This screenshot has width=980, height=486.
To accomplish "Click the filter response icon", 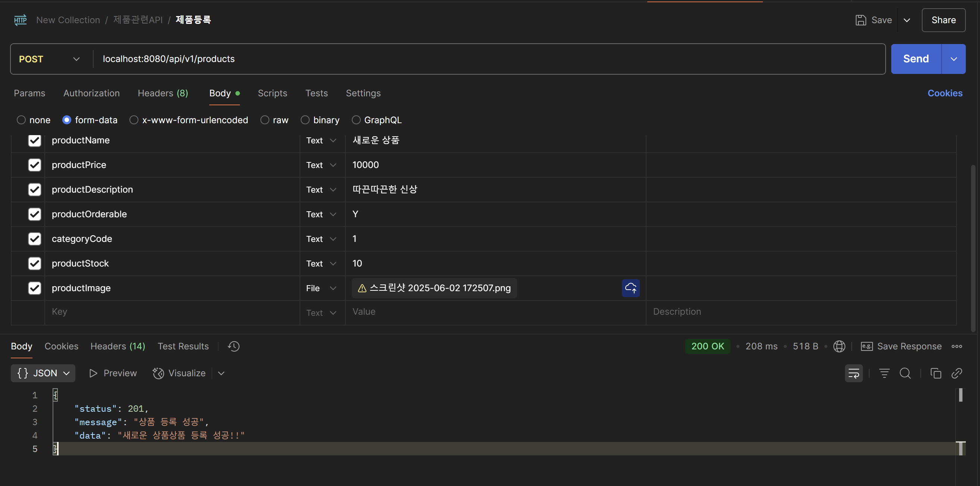I will [884, 373].
